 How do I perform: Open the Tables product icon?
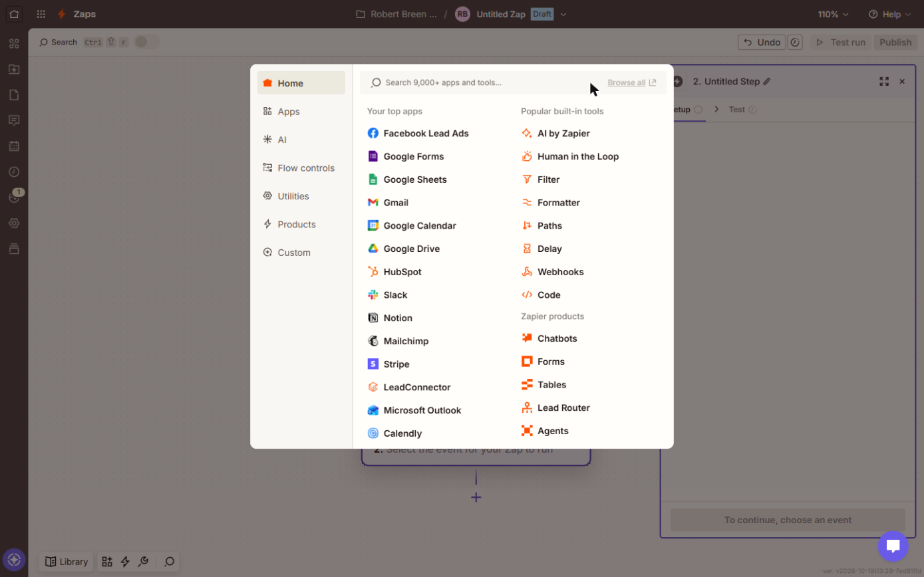527,385
